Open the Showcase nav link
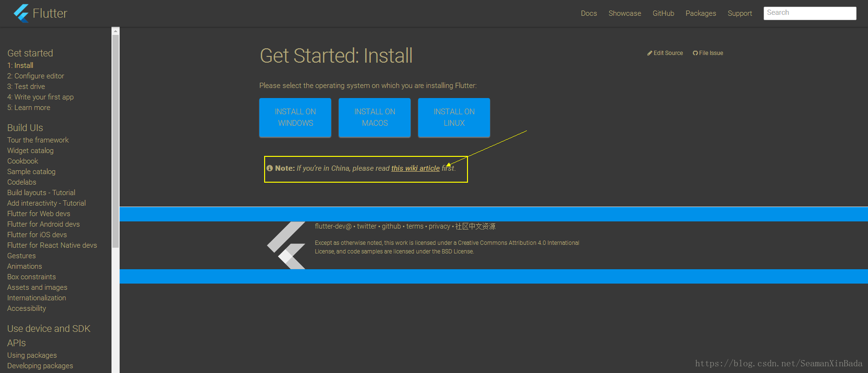 click(x=625, y=13)
